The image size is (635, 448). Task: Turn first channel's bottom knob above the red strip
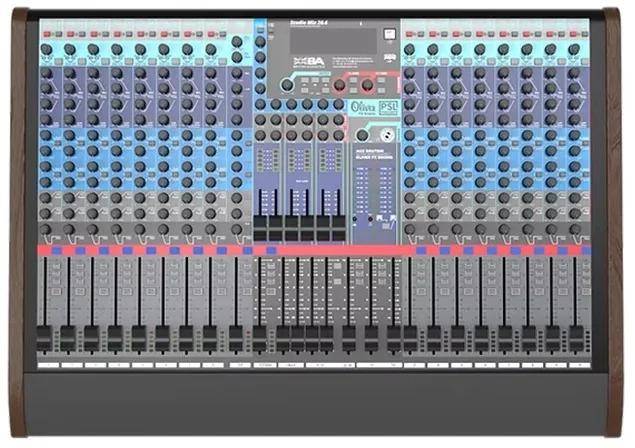point(45,229)
